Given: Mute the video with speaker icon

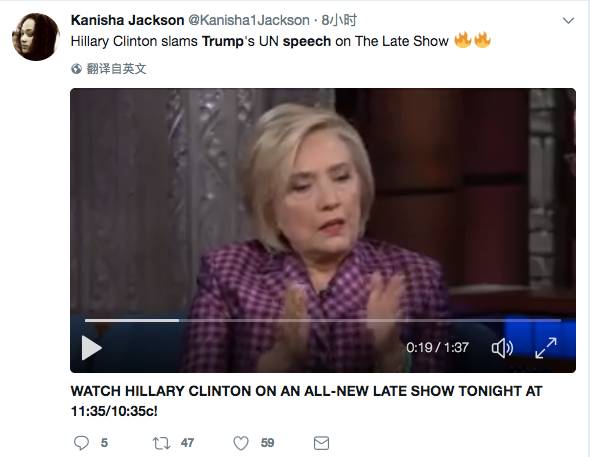Looking at the screenshot, I should 502,348.
